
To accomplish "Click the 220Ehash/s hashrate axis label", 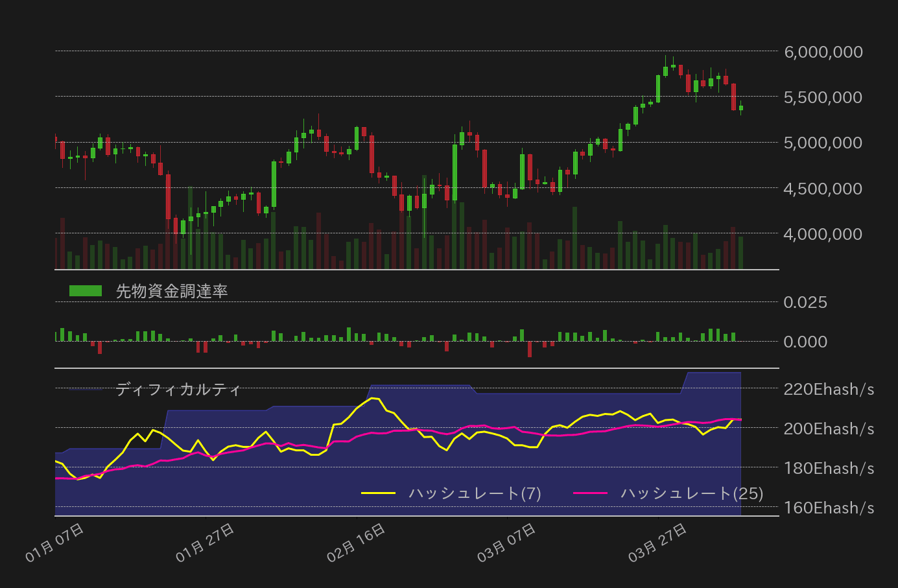I will [x=829, y=390].
